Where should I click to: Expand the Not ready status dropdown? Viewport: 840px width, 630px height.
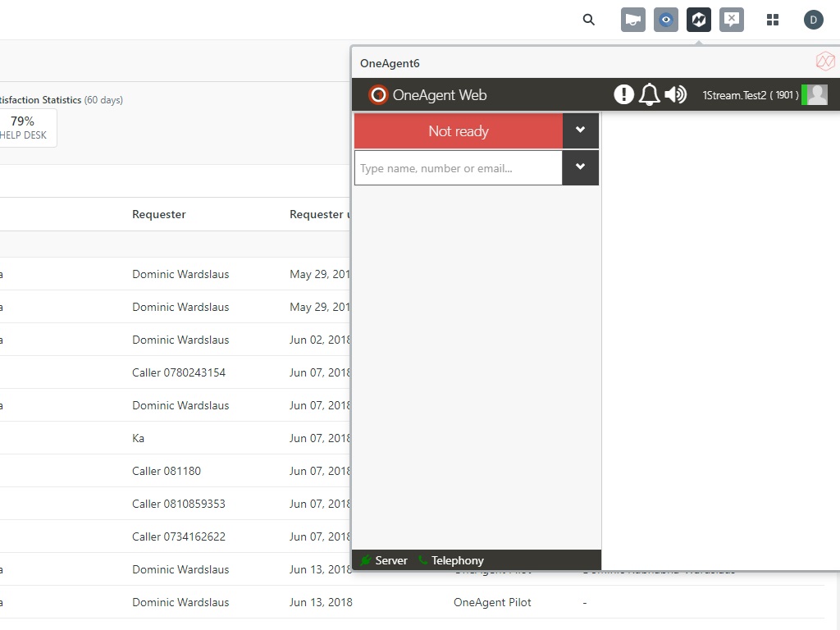581,130
